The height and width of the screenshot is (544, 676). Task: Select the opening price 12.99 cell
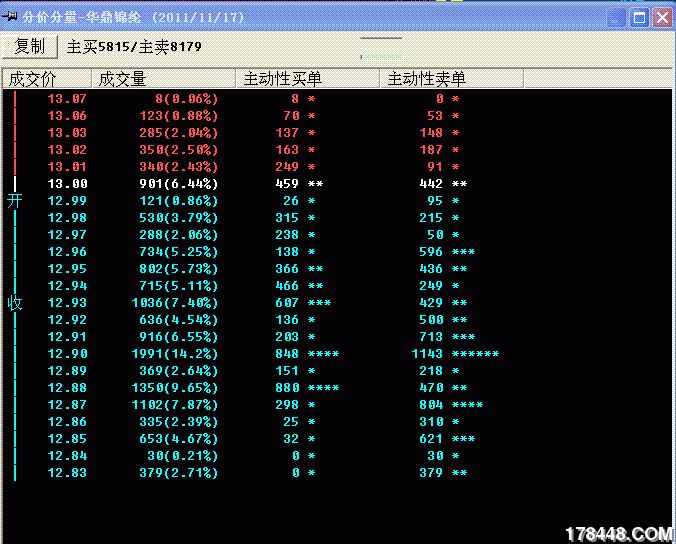click(67, 201)
